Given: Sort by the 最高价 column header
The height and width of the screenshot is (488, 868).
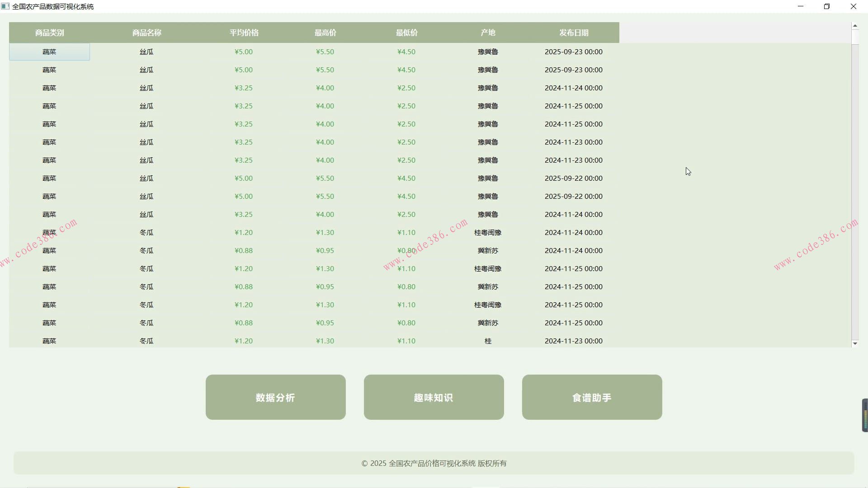Looking at the screenshot, I should tap(325, 33).
